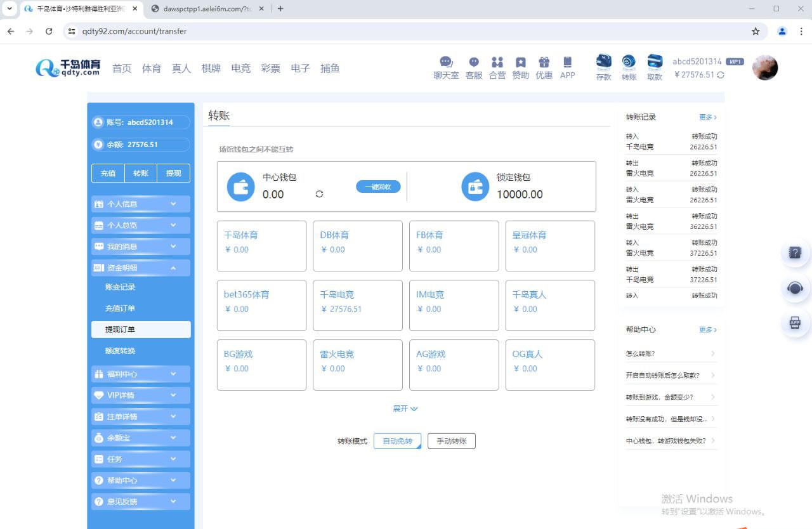This screenshot has width=812, height=529.
Task: Expand the 意见反馈 sidebar section
Action: coord(141,502)
